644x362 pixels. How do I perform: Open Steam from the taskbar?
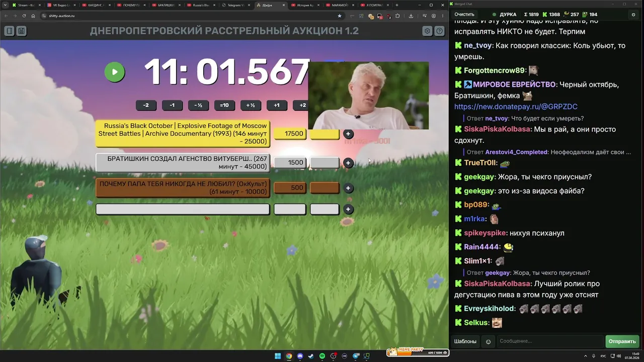point(311,356)
